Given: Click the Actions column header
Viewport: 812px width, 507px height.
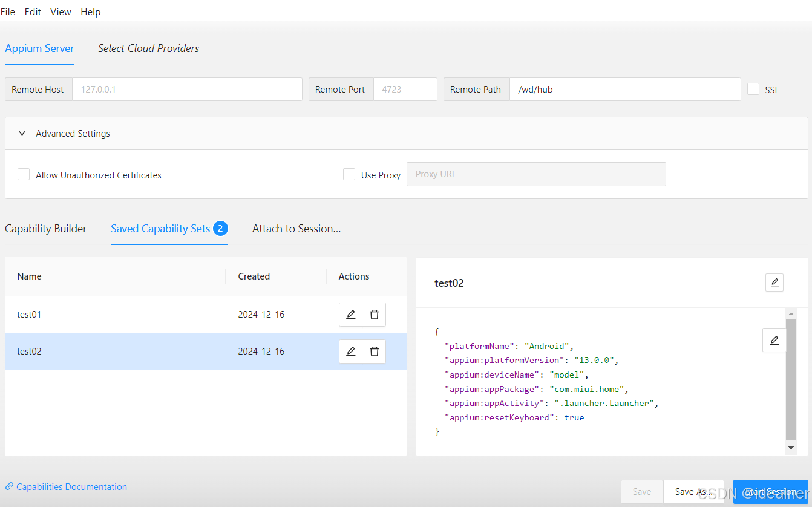Looking at the screenshot, I should tap(354, 276).
